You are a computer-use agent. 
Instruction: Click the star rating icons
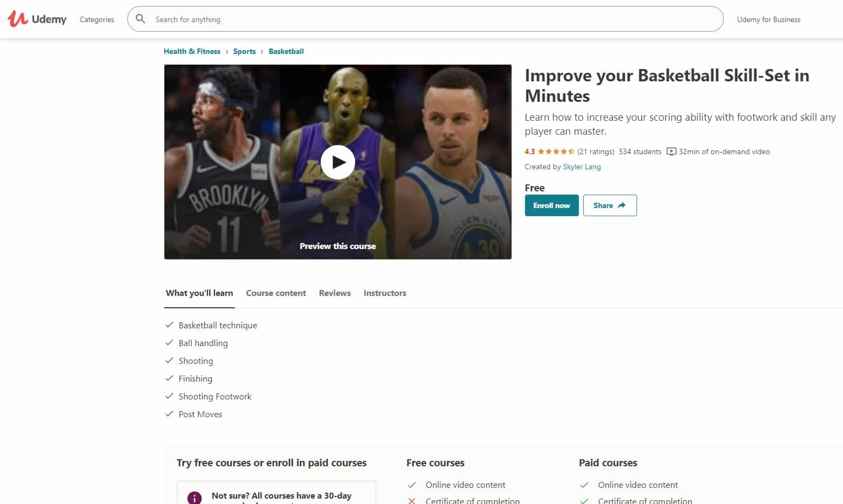[556, 151]
